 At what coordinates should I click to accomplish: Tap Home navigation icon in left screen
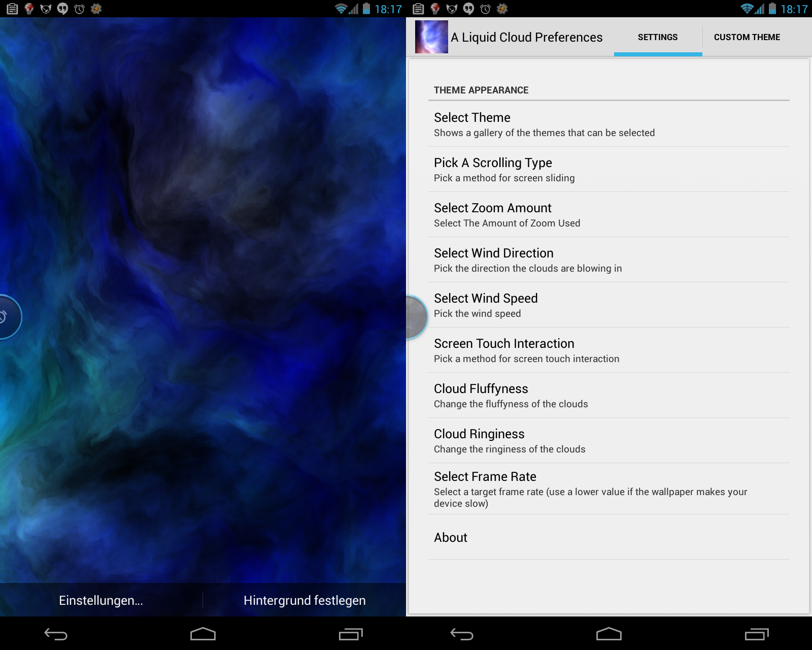203,634
